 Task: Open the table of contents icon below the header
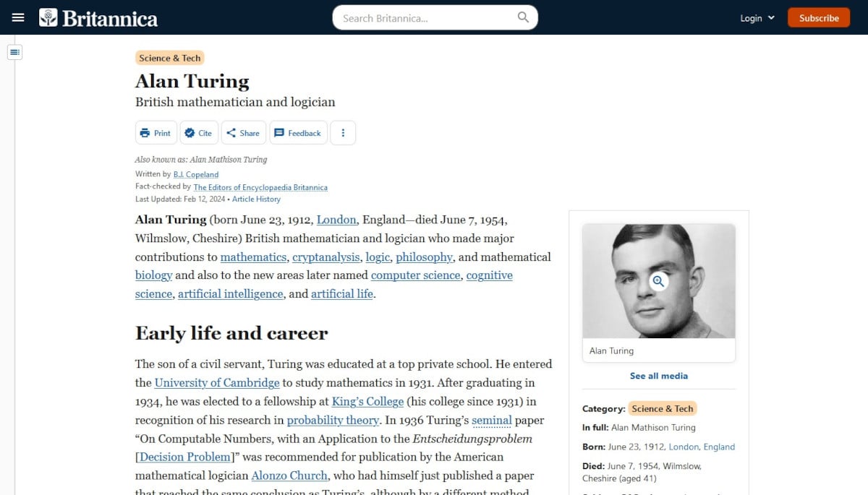tap(14, 51)
